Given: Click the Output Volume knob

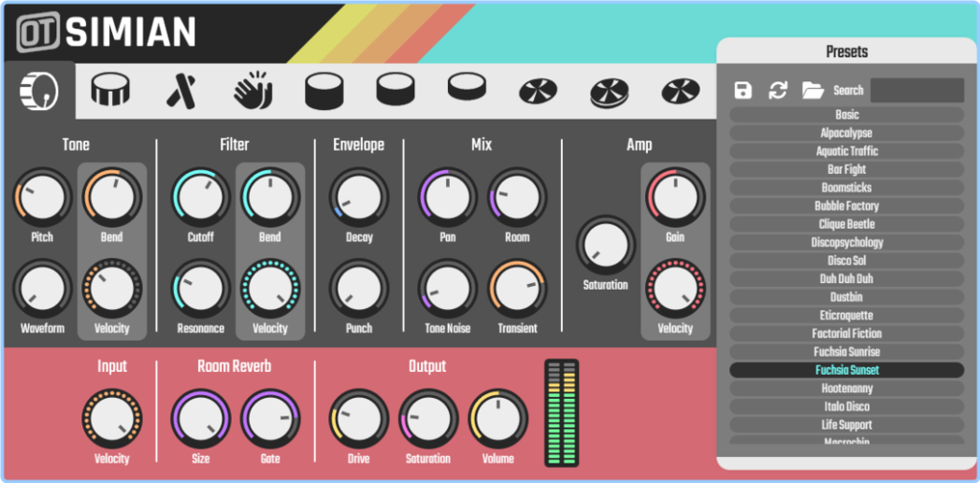Looking at the screenshot, I should [x=498, y=419].
